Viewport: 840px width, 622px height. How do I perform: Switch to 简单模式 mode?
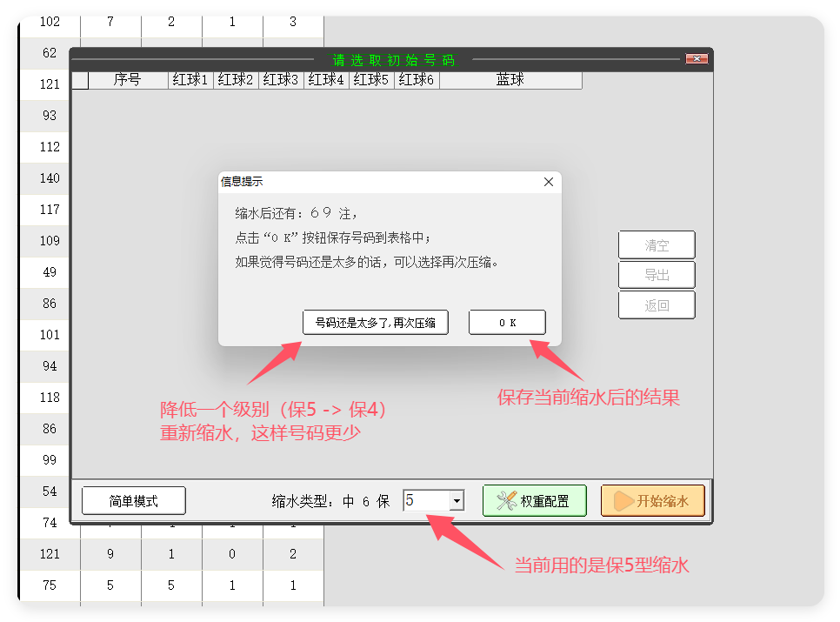pos(133,500)
